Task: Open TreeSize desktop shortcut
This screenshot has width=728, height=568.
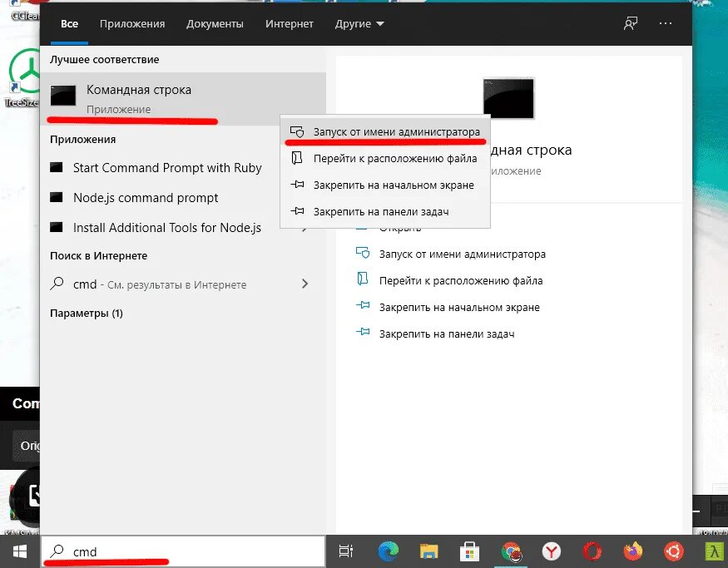Action: [21, 78]
